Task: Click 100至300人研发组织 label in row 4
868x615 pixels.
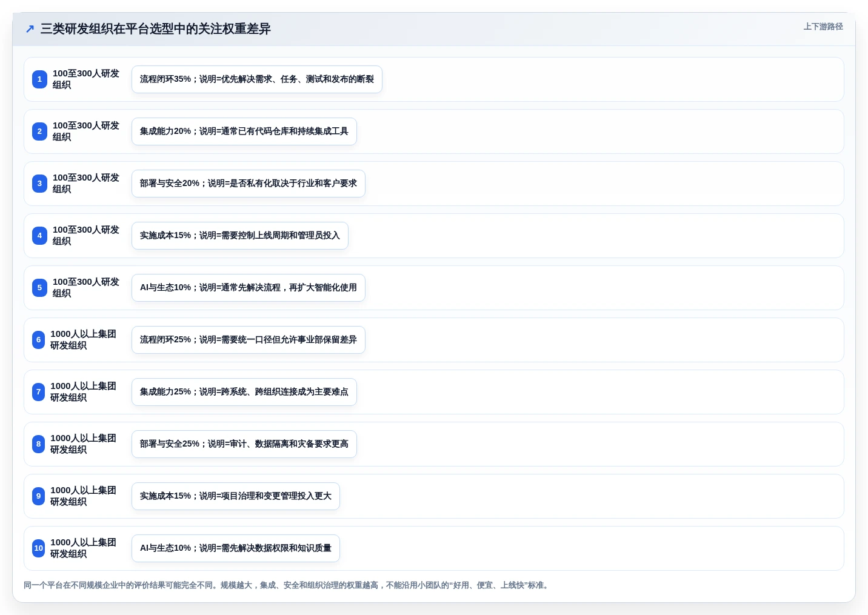Action: [x=86, y=236]
